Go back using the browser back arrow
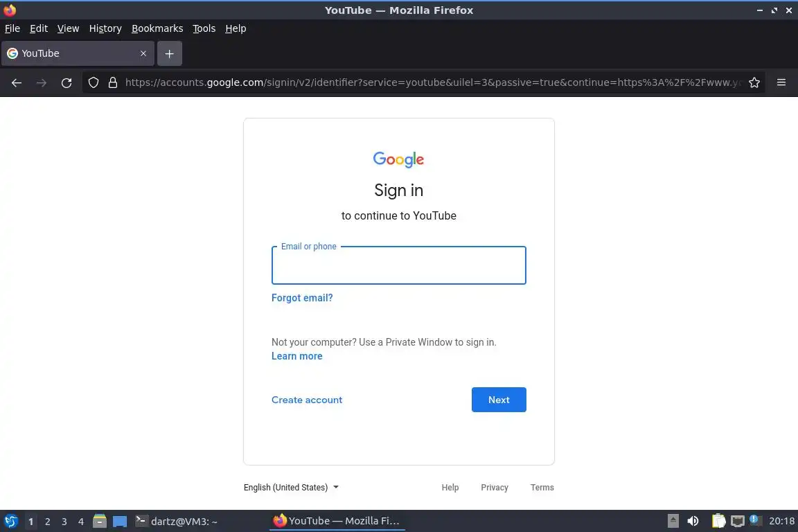The width and height of the screenshot is (798, 532). 17,82
